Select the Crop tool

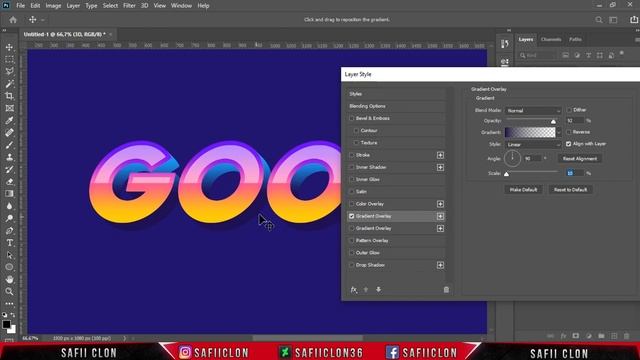tap(9, 96)
